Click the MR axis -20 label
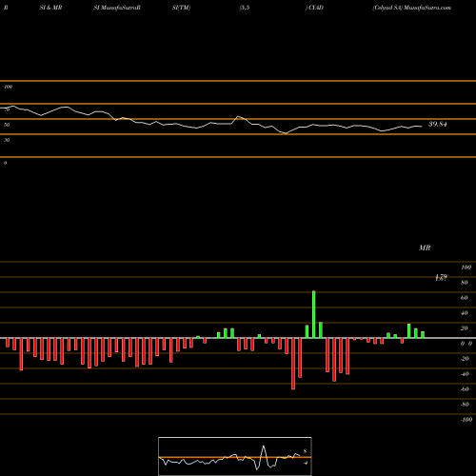This screenshot has width=476, height=476. (465, 359)
